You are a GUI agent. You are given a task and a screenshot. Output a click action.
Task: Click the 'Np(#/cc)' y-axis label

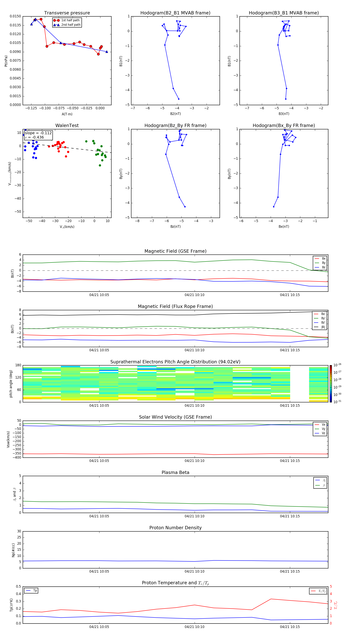pos(13,550)
